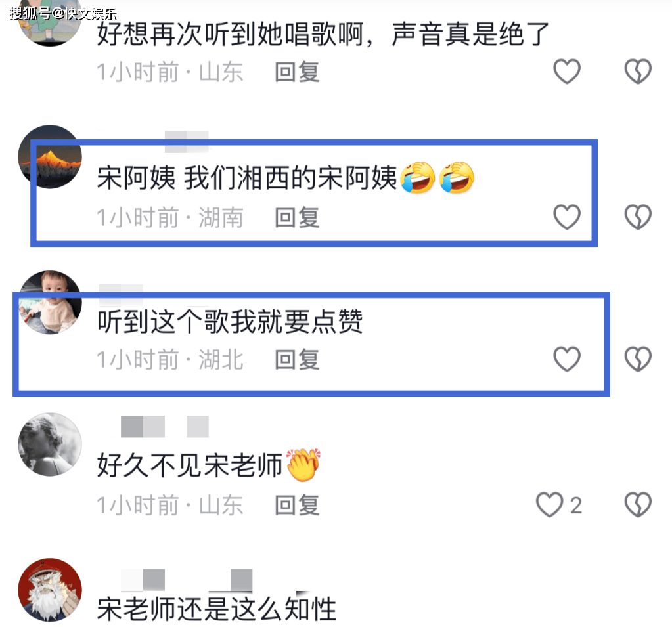Like the comment about wanting to hear her sing
Image resolution: width=672 pixels, height=627 pixels.
(x=567, y=72)
